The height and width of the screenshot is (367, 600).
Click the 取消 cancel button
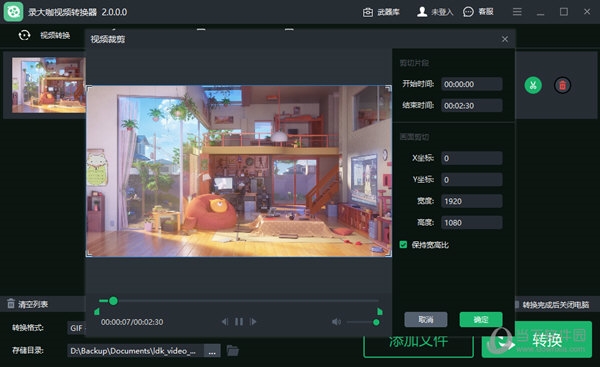426,320
